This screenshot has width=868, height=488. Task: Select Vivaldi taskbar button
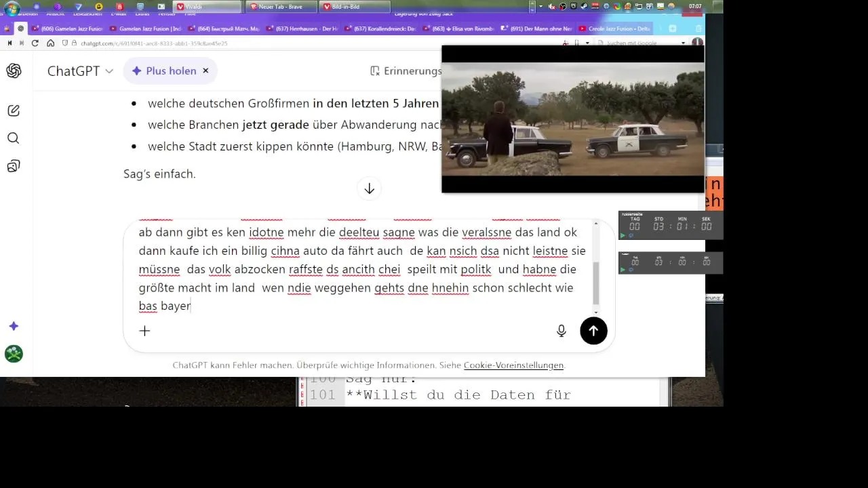(x=208, y=6)
